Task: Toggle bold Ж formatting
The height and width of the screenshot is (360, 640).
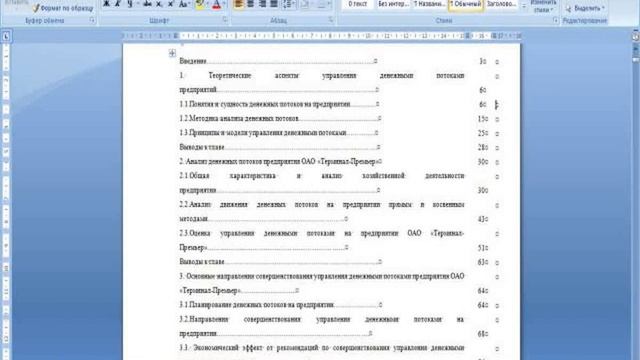Action: coord(106,4)
